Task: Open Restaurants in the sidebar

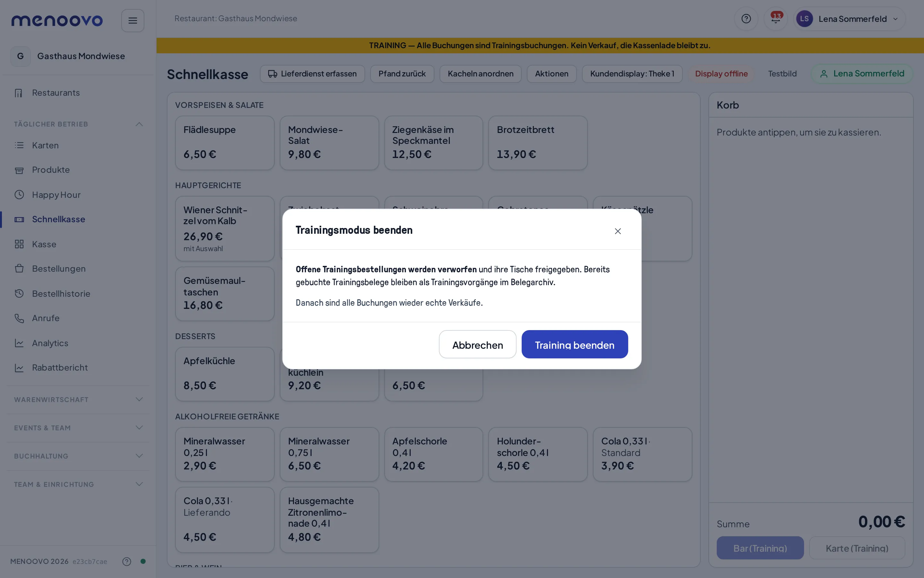Action: (x=78, y=93)
